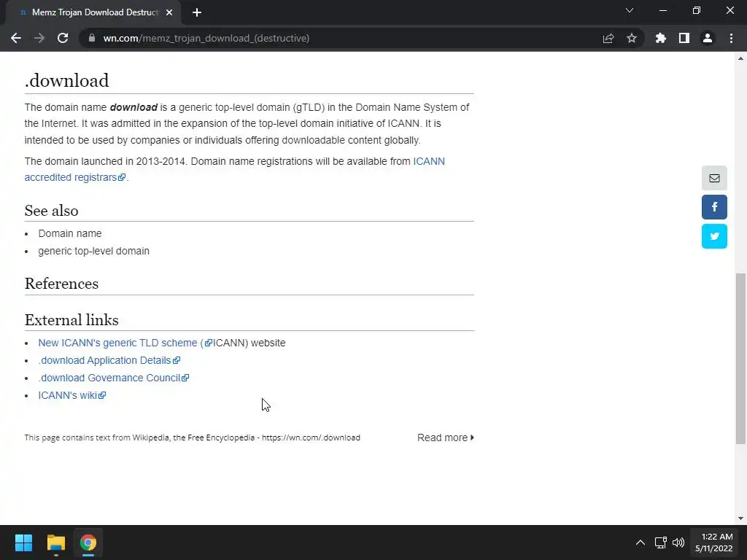Viewport: 747px width, 560px height.
Task: Share the page on Twitter
Action: click(714, 236)
